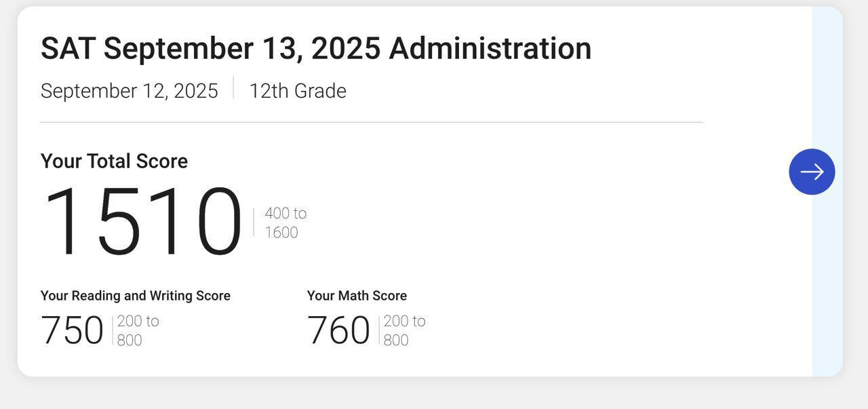Click the horizontal divider under the date line

click(372, 123)
